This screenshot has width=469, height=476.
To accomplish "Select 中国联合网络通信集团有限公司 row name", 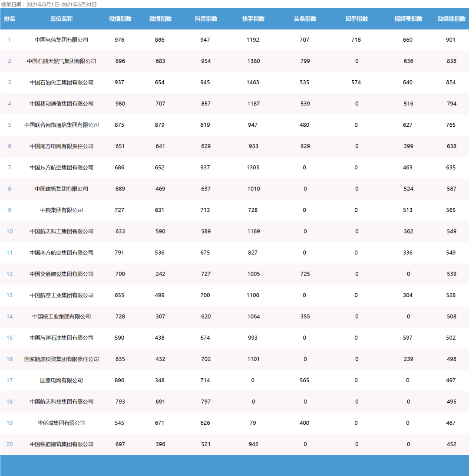I will click(61, 125).
